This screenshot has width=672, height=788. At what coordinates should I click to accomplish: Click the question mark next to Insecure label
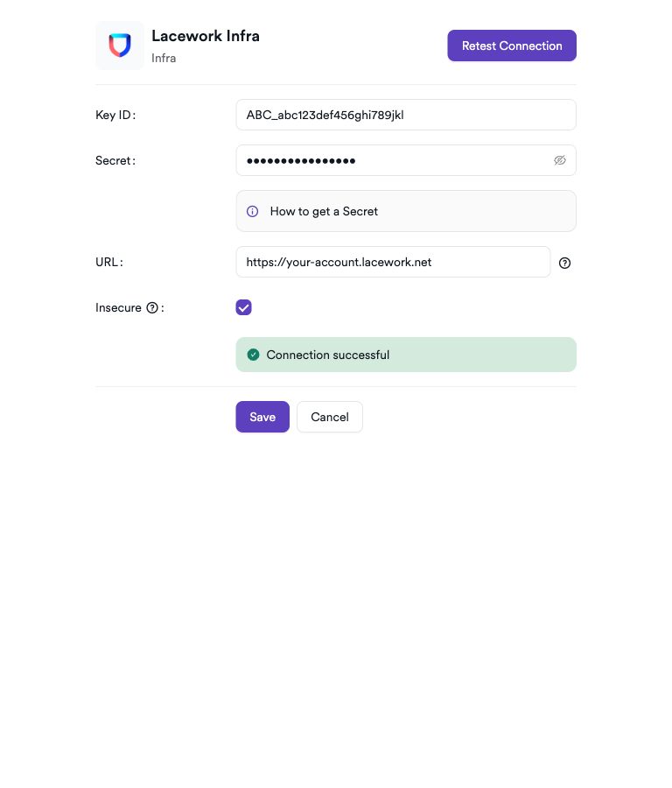152,307
